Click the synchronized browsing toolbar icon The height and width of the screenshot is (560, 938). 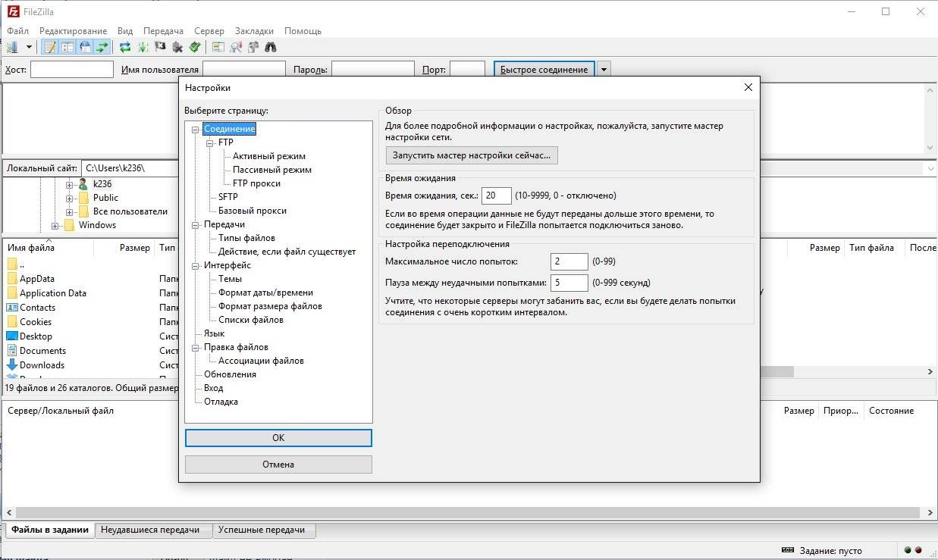253,47
